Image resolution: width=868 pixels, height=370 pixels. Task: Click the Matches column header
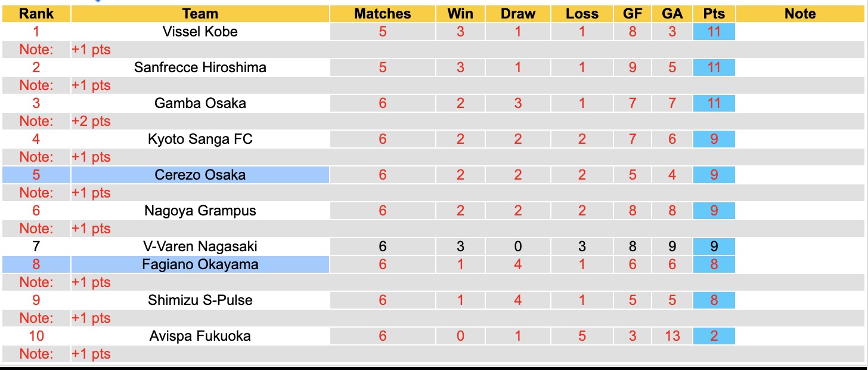pos(382,14)
